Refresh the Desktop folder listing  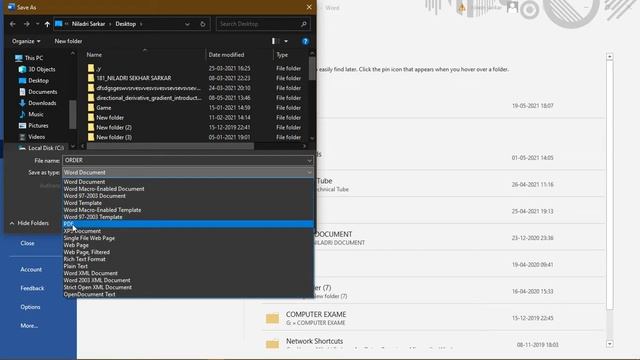tap(202, 24)
